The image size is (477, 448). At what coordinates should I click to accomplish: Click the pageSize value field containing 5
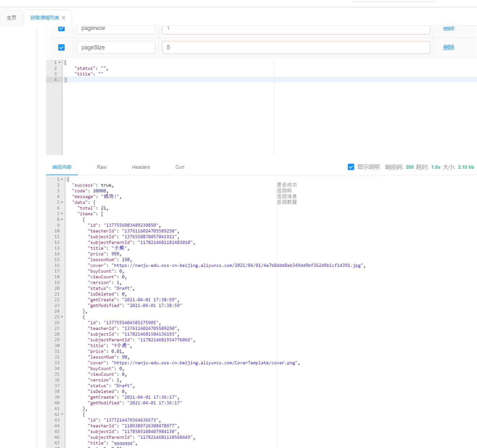tap(296, 47)
